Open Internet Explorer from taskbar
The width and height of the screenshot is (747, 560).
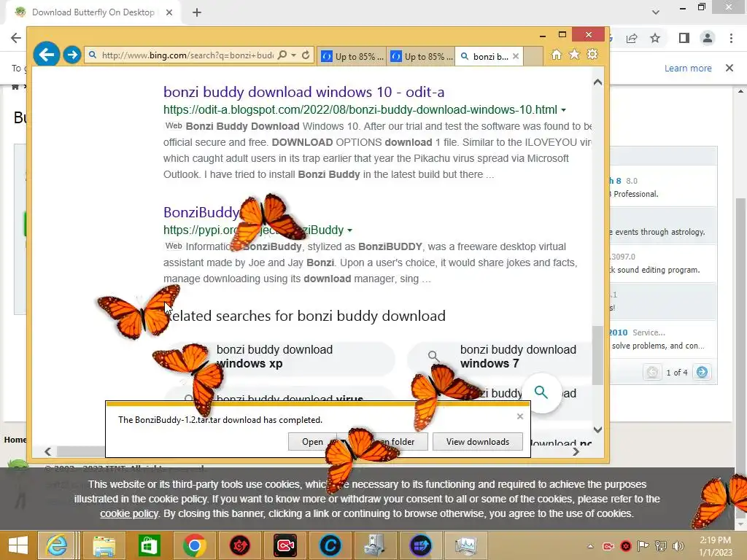pyautogui.click(x=56, y=545)
